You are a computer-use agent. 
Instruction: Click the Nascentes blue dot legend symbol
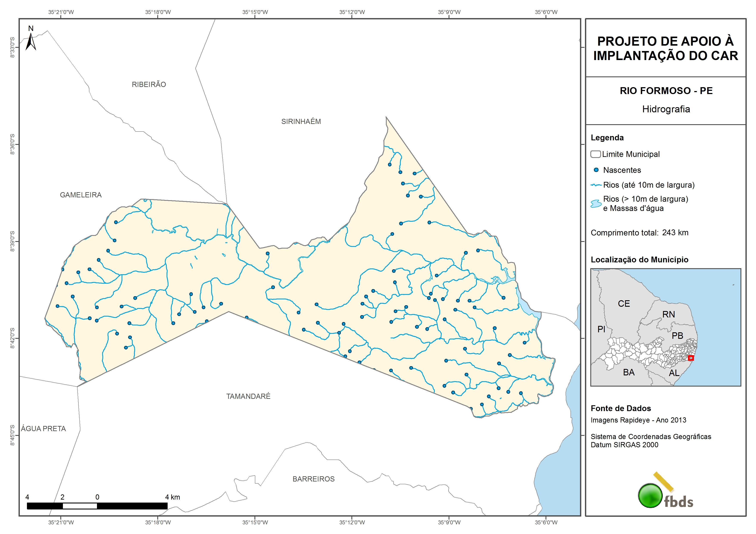click(x=596, y=170)
